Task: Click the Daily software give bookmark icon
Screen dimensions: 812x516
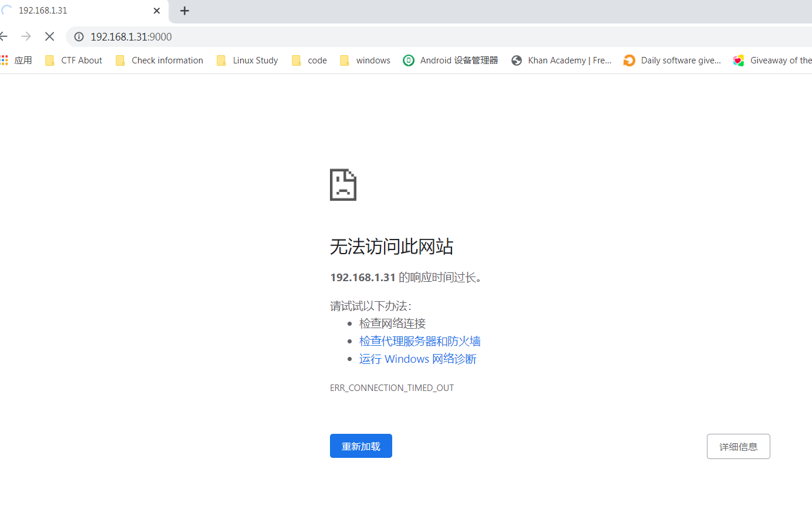Action: coord(629,60)
